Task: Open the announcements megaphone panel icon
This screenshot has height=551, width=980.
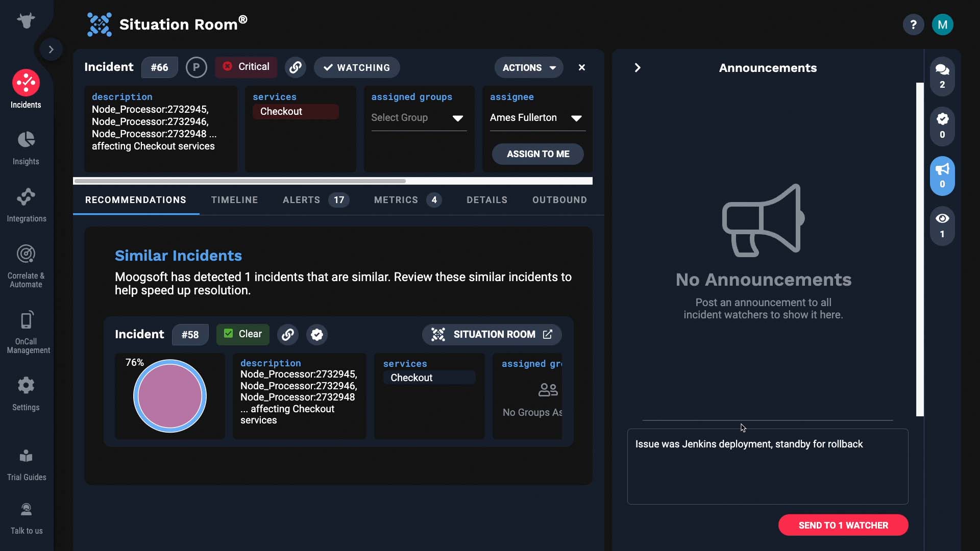Action: pyautogui.click(x=942, y=176)
